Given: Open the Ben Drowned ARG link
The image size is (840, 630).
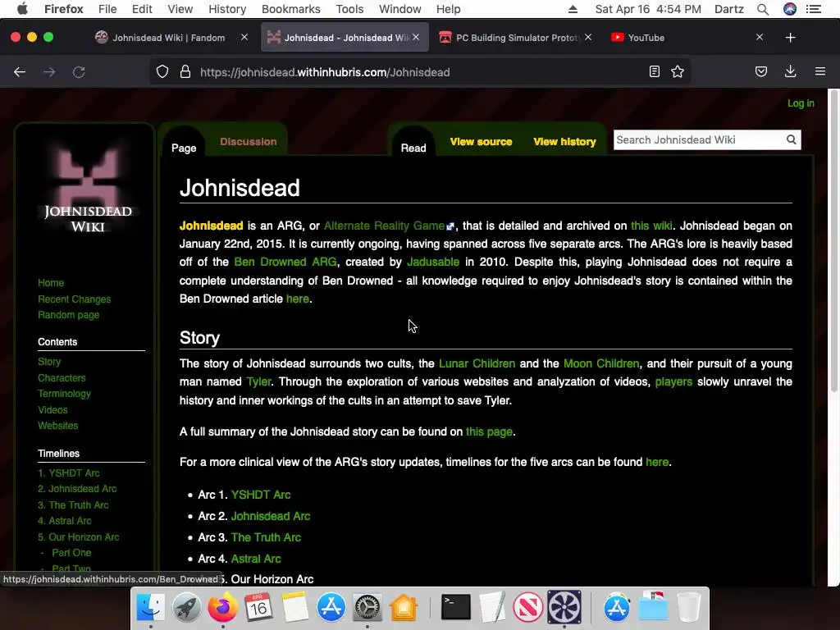Looking at the screenshot, I should 285,262.
